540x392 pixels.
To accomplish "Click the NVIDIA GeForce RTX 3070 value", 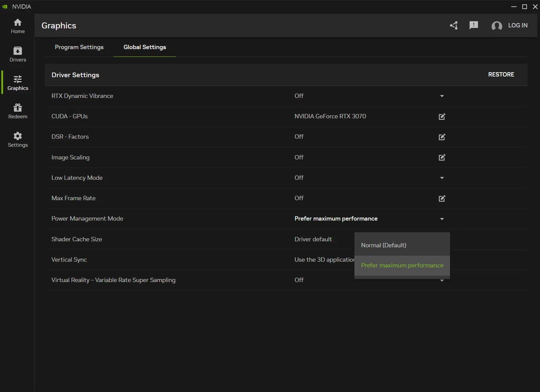I will pyautogui.click(x=330, y=116).
